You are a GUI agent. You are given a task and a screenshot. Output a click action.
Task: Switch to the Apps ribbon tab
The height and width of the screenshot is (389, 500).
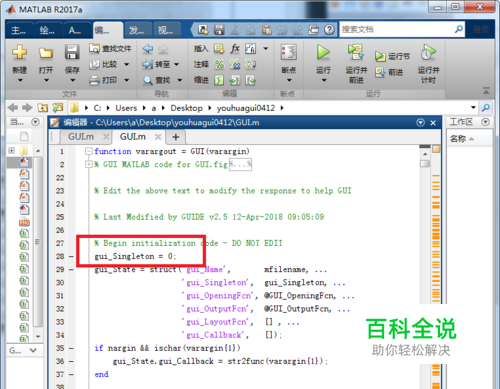tap(76, 30)
